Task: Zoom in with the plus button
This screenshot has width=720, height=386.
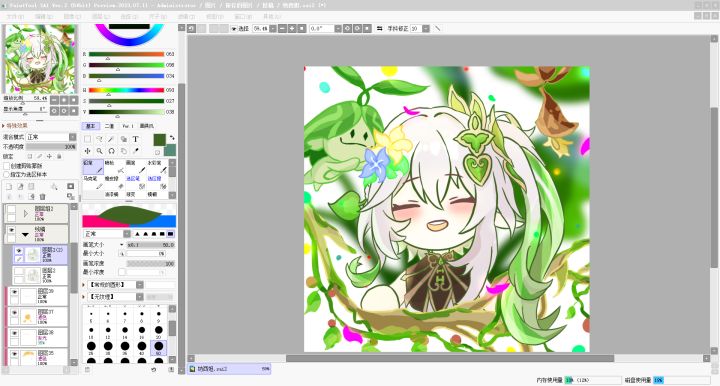Action: click(x=292, y=28)
